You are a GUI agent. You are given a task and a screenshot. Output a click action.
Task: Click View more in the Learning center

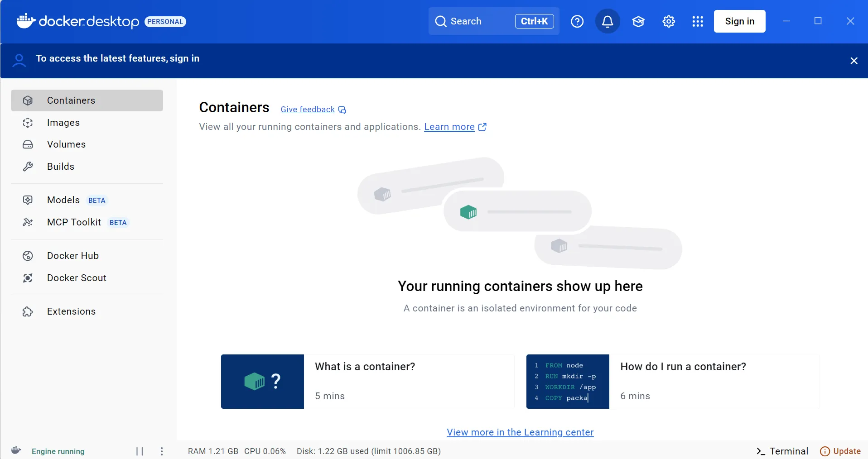[520, 432]
